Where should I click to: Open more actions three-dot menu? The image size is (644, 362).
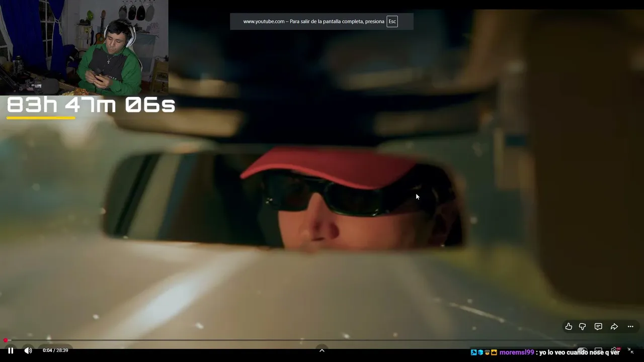[630, 327]
